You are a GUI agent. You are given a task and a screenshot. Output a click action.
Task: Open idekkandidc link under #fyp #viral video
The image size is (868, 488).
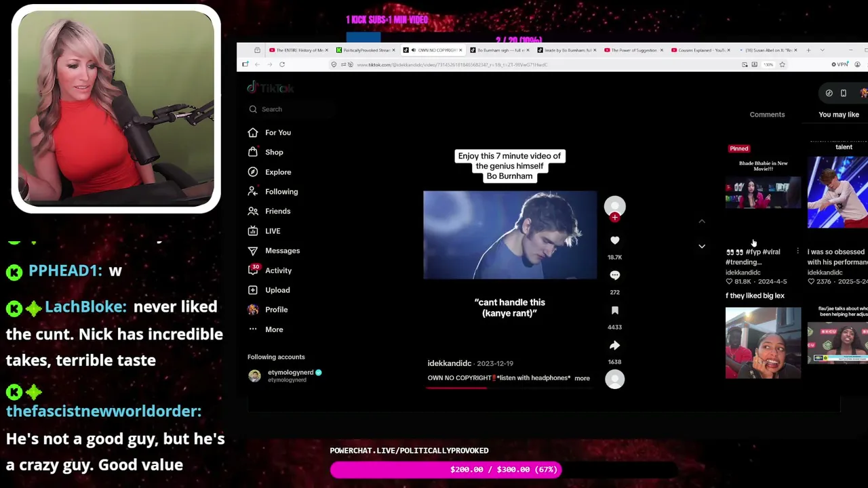point(743,272)
